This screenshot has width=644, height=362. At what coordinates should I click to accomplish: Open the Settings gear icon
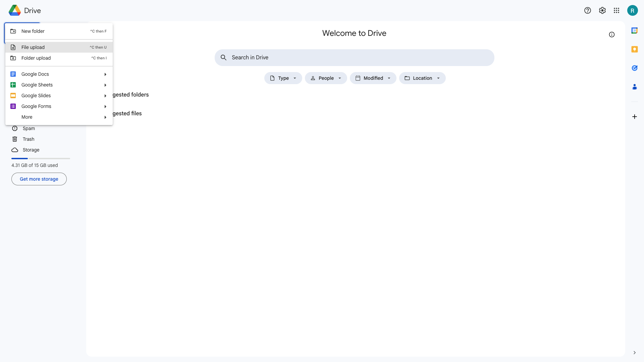(x=602, y=10)
